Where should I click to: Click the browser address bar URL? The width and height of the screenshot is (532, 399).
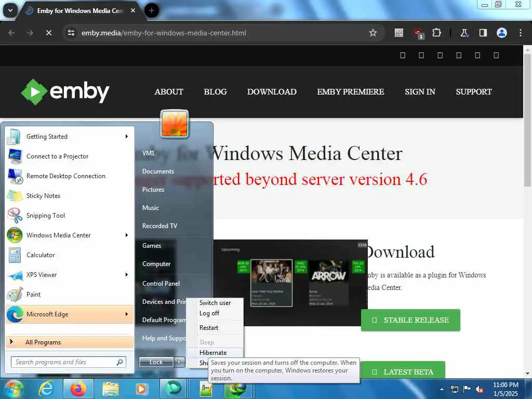tap(164, 33)
